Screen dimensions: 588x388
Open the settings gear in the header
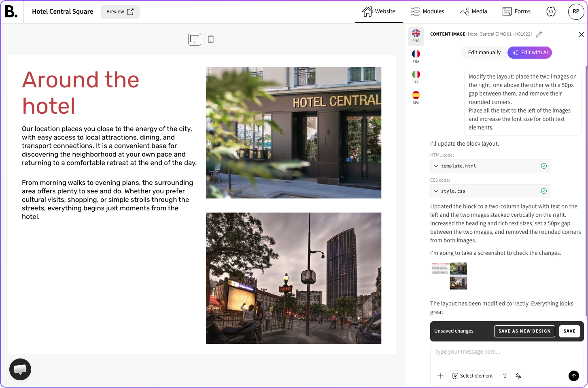point(551,12)
